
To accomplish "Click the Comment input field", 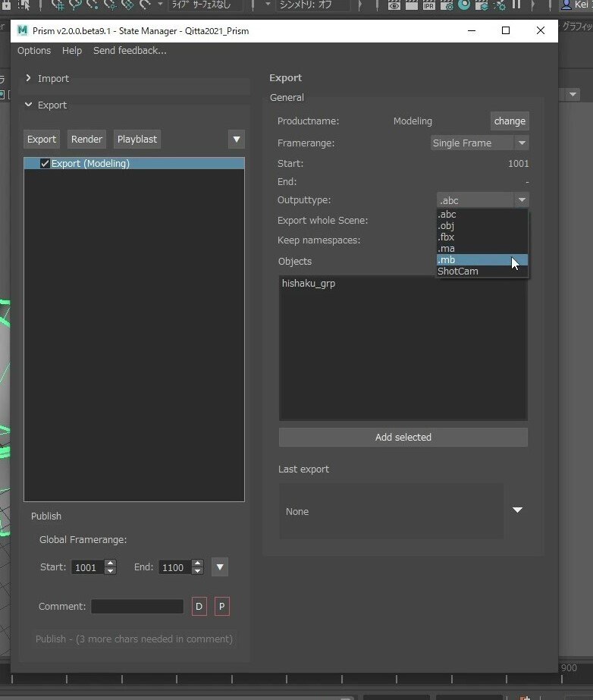I will 137,606.
